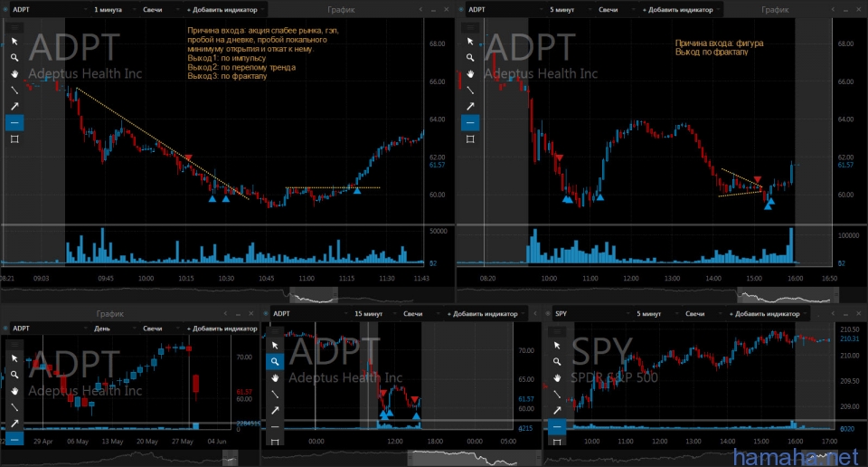Screen dimensions: 868x467
Task: Select the arrow tool in the ADPT 5 минут chart
Action: pos(470,106)
